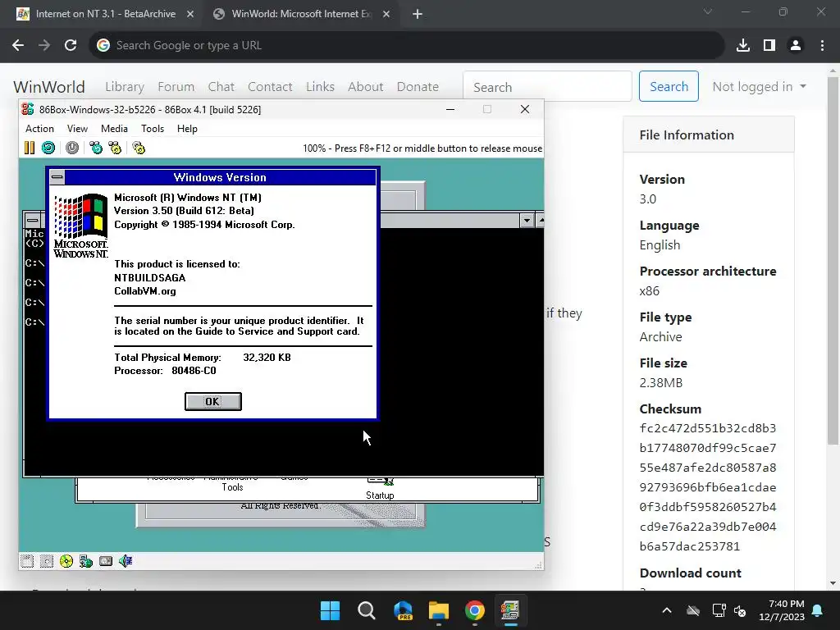Open Chrome three-dot menu
Screen dimensions: 840x630
tap(822, 45)
